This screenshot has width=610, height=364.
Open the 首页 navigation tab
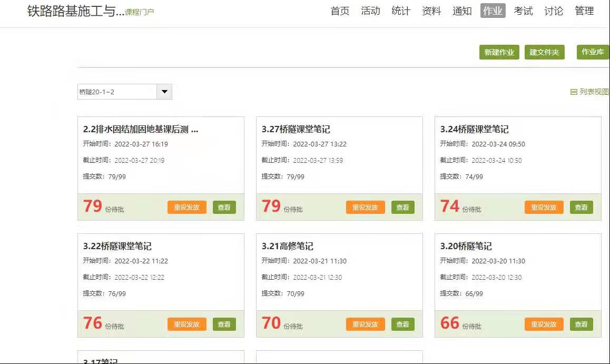tap(340, 11)
